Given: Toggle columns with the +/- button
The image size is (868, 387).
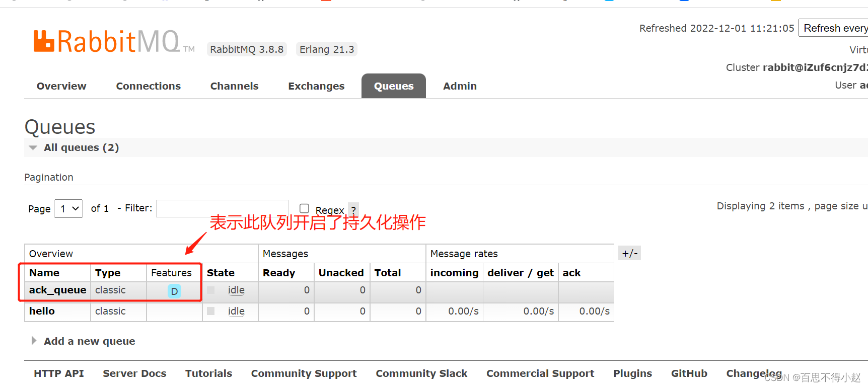Looking at the screenshot, I should (629, 253).
